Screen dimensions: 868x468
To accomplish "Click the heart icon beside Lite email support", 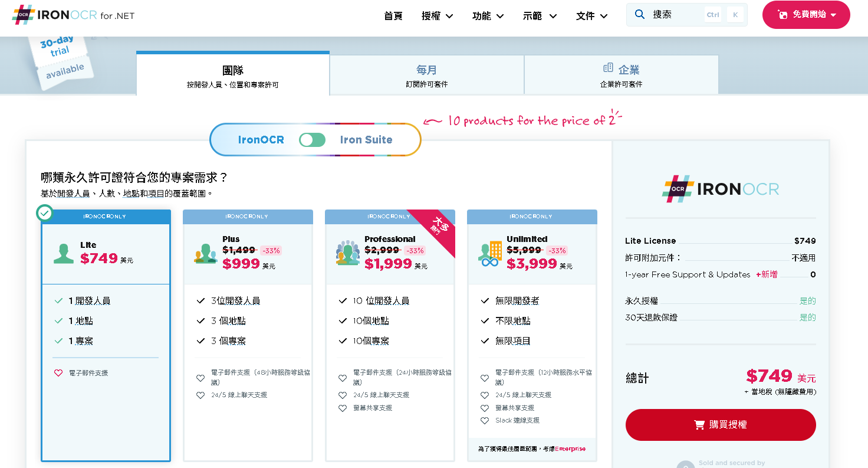I will coord(58,373).
